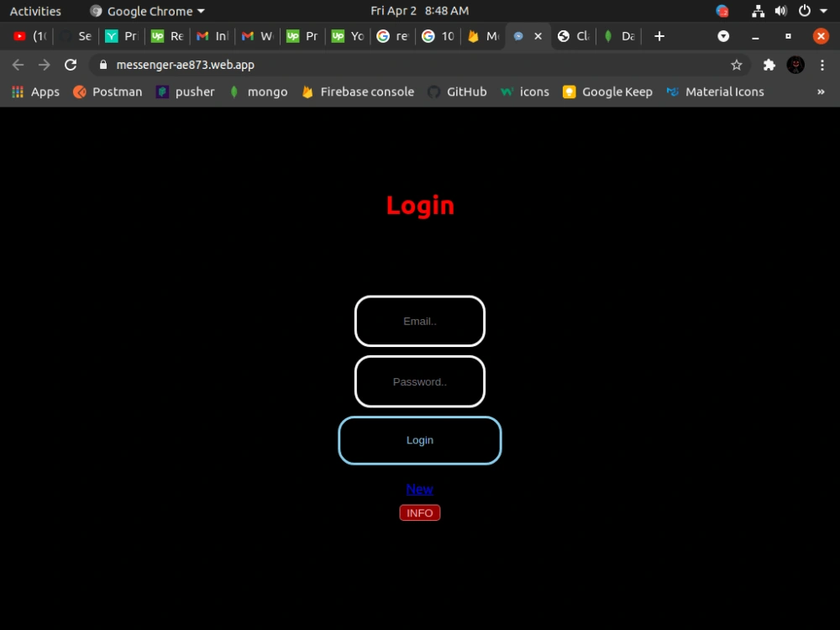
Task: Open the tab search dropdown arrow
Action: tap(723, 36)
